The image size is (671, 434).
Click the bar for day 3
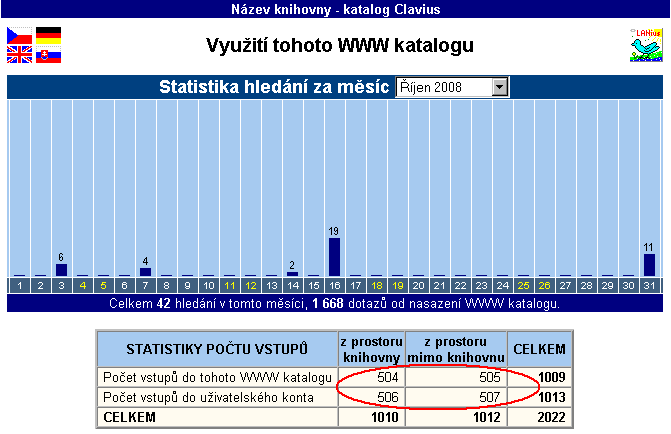61,270
